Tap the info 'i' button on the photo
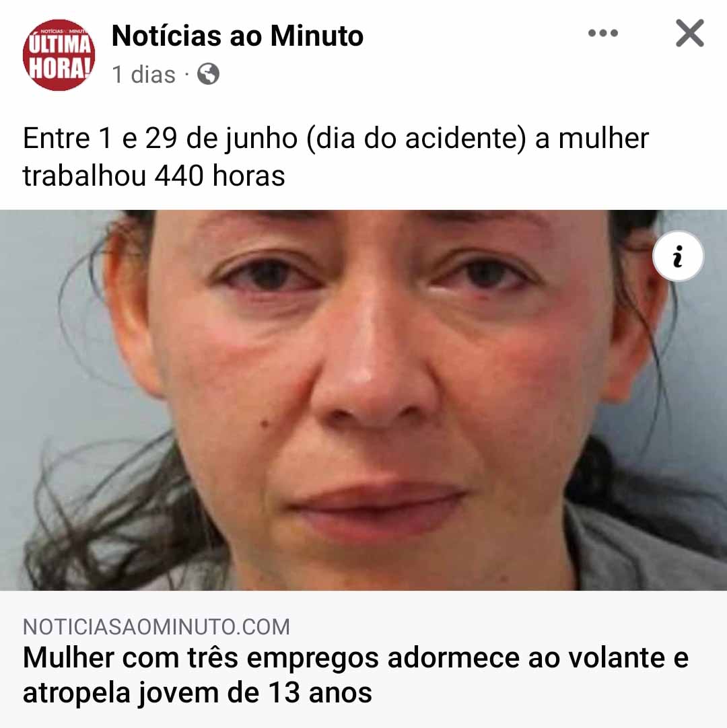Image resolution: width=727 pixels, height=728 pixels. coord(678,256)
